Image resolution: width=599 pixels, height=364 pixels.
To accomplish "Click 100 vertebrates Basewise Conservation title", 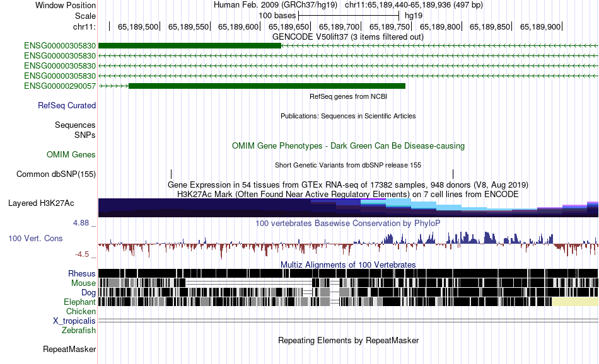I will [x=348, y=223].
